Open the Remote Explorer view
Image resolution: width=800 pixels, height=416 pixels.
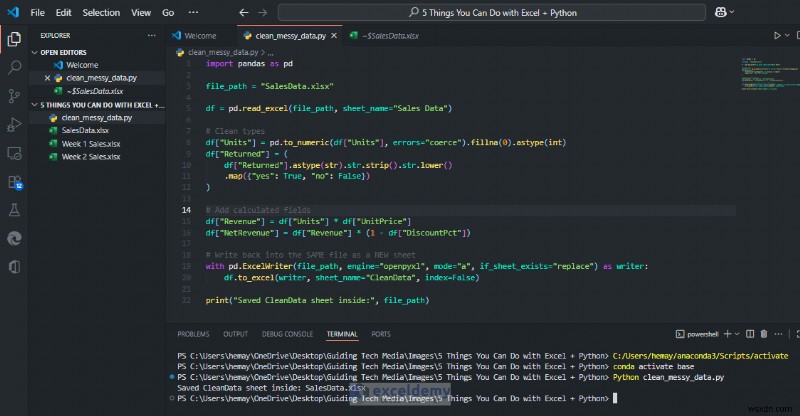(14, 153)
